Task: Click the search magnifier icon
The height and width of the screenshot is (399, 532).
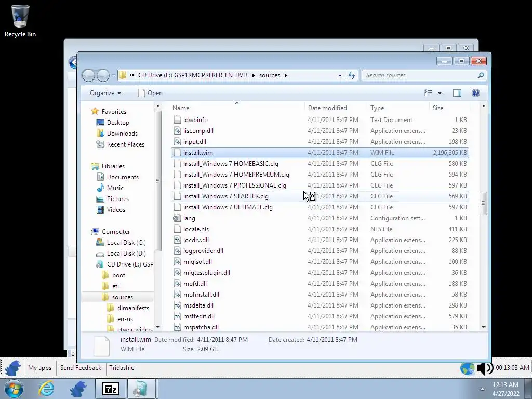Action: (x=481, y=75)
